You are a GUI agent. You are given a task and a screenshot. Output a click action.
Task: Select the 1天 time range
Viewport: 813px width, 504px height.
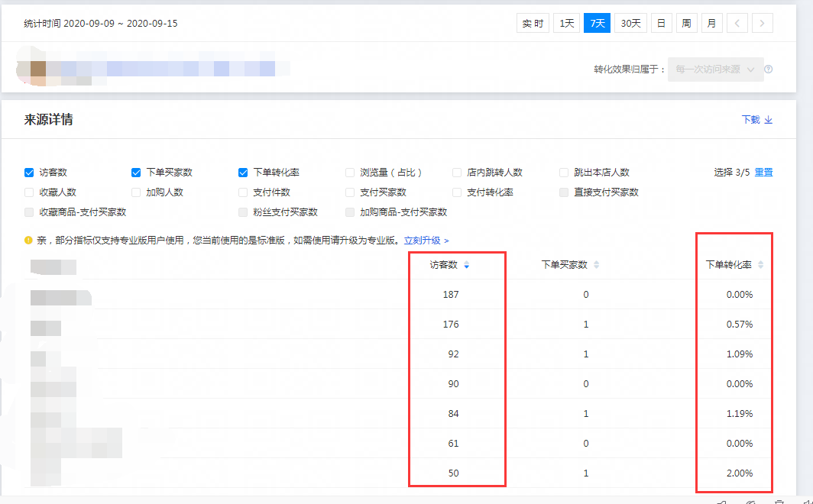566,24
